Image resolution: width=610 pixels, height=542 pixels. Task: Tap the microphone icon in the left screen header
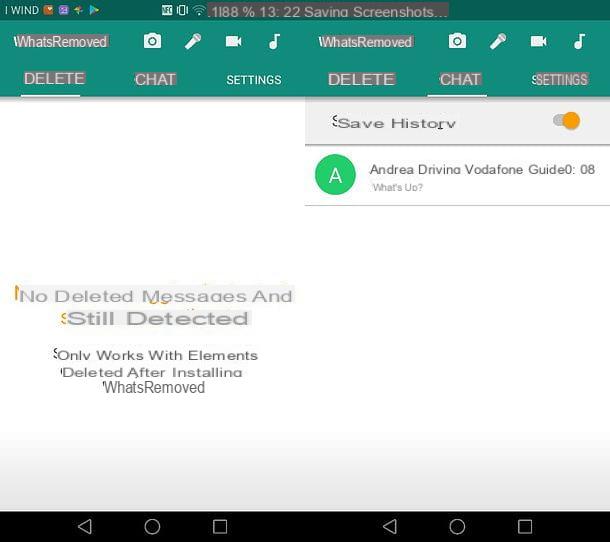(x=193, y=41)
